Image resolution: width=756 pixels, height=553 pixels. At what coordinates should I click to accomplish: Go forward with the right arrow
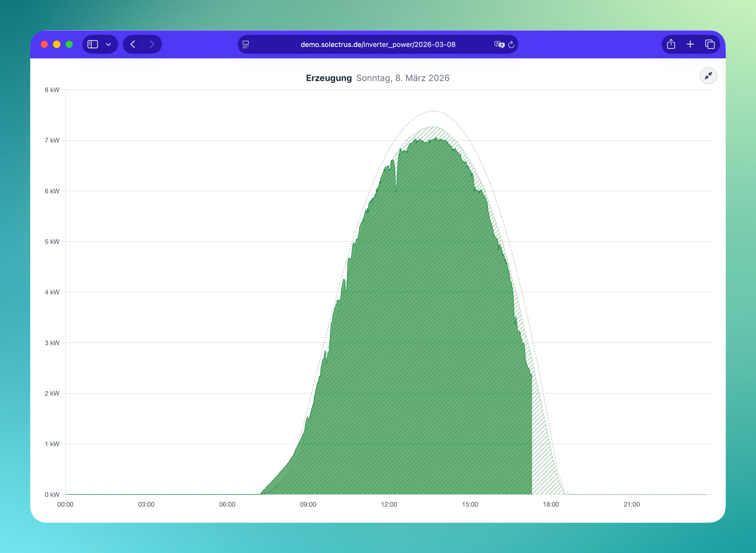click(152, 44)
